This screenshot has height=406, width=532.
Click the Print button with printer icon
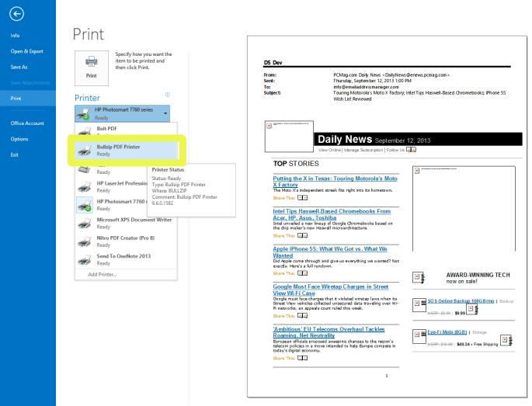point(92,68)
